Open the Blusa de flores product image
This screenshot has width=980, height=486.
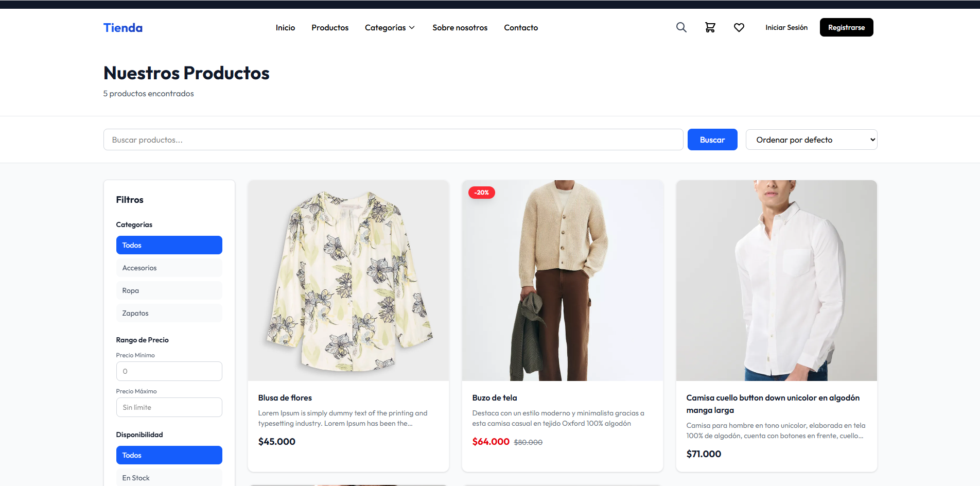(348, 281)
